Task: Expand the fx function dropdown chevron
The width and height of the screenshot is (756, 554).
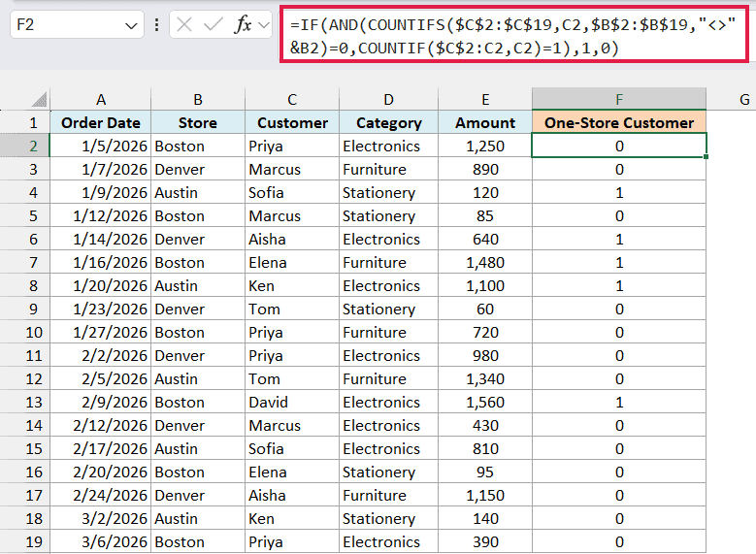Action: [x=264, y=24]
